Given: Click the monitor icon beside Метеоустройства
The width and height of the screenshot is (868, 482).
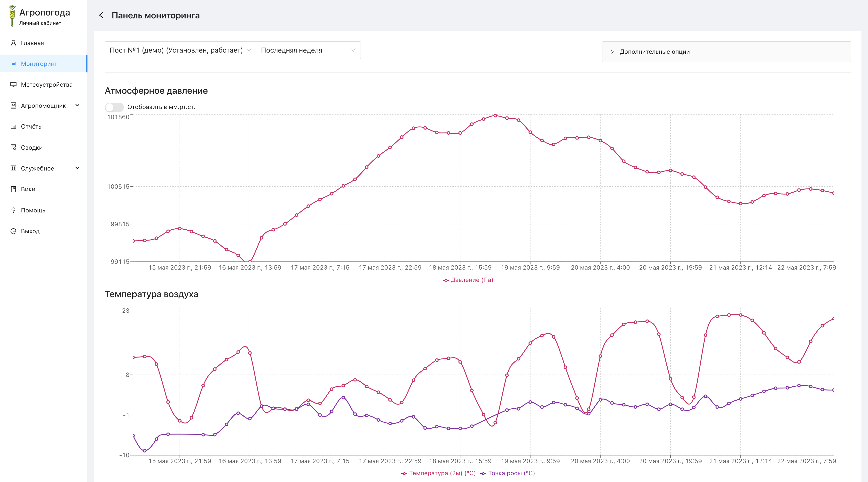Looking at the screenshot, I should click(14, 85).
